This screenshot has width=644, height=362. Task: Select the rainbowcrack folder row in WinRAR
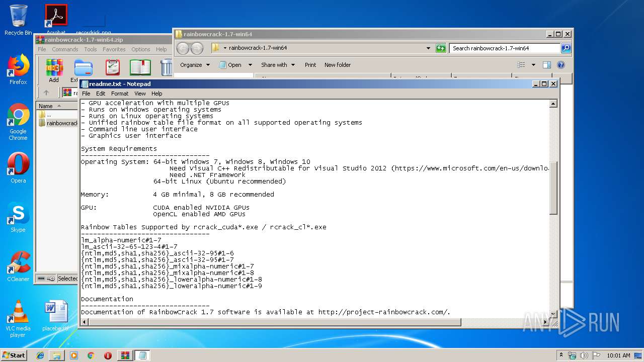coord(58,123)
